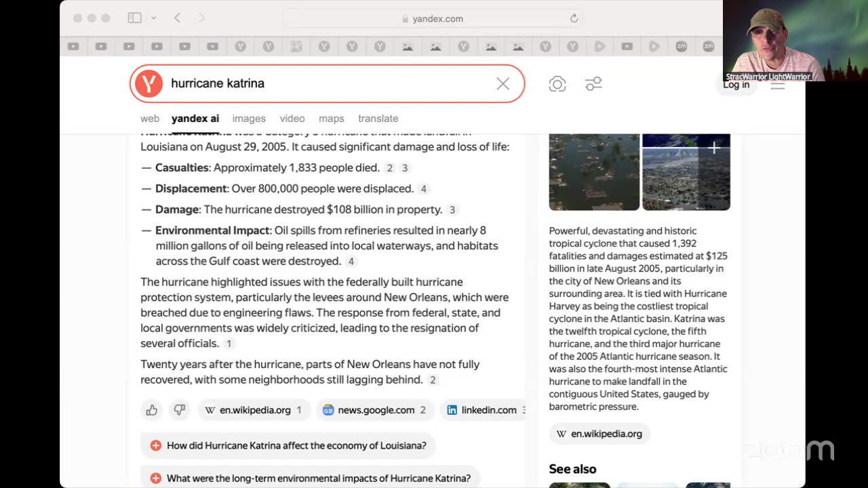Click the Wikipedia description paragraph in side panel

tap(638, 319)
